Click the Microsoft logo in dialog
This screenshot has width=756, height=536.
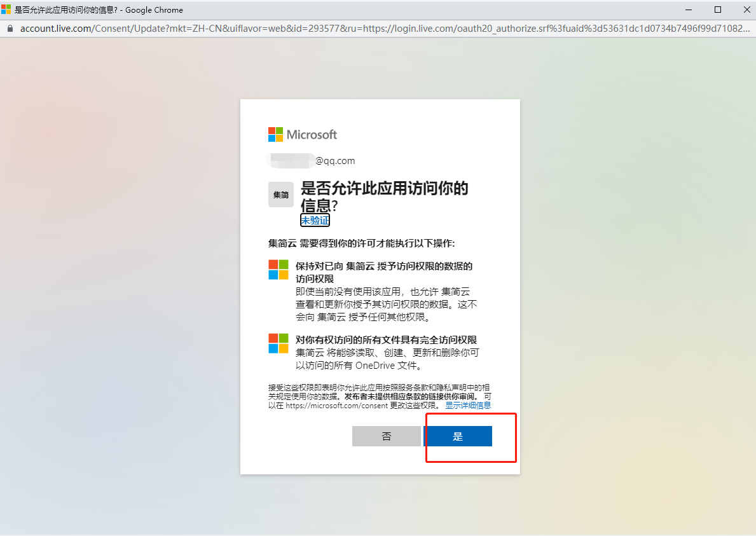point(302,135)
